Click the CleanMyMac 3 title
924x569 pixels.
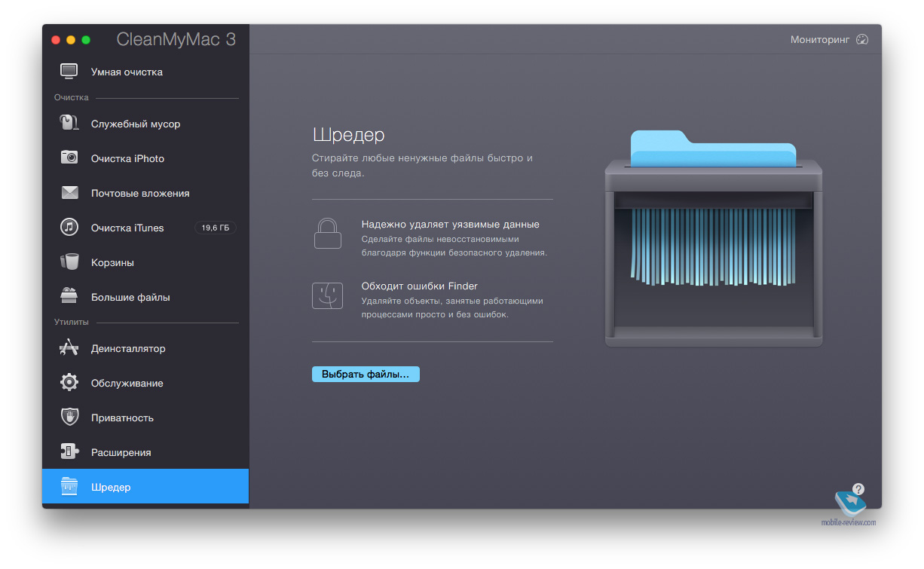click(x=176, y=40)
